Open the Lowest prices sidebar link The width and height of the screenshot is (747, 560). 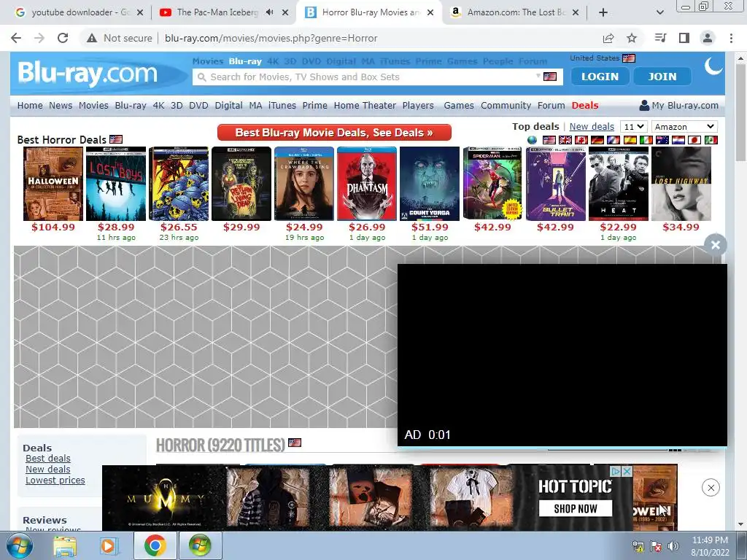(x=55, y=480)
